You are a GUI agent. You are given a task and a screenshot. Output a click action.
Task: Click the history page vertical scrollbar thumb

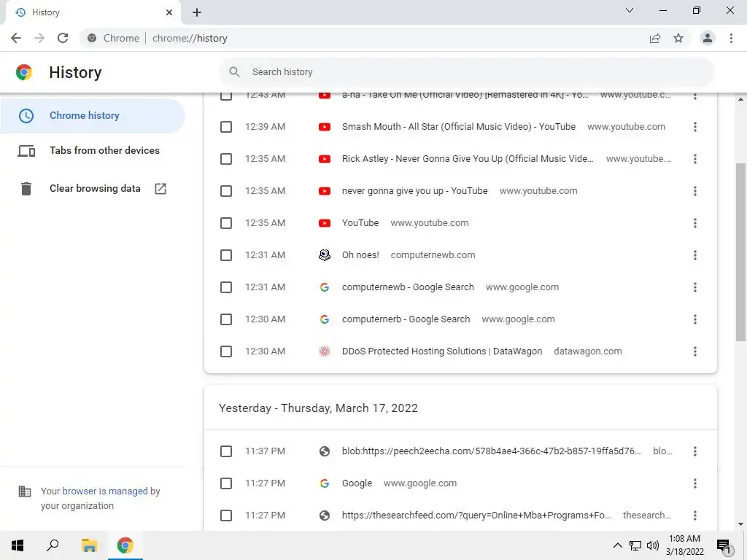pos(740,252)
